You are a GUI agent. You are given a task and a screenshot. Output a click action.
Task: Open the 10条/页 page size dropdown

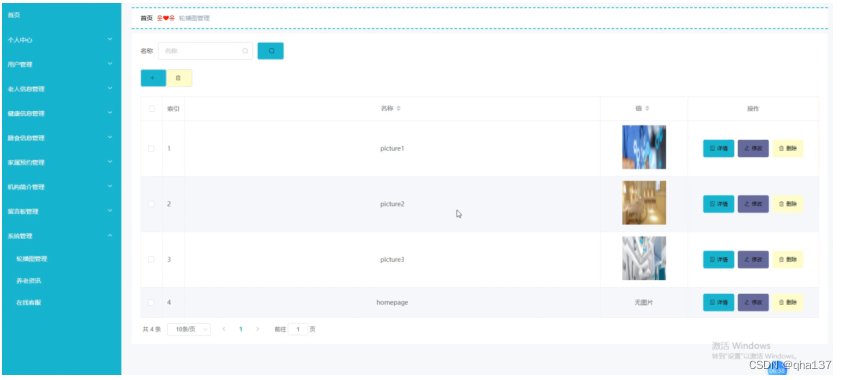point(189,329)
